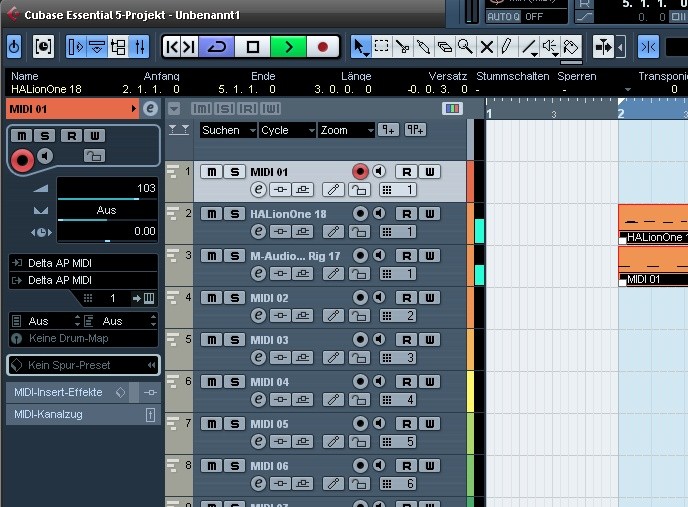This screenshot has width=688, height=507.
Task: Open edit channel settings on MIDI 03 track
Action: pos(258,357)
